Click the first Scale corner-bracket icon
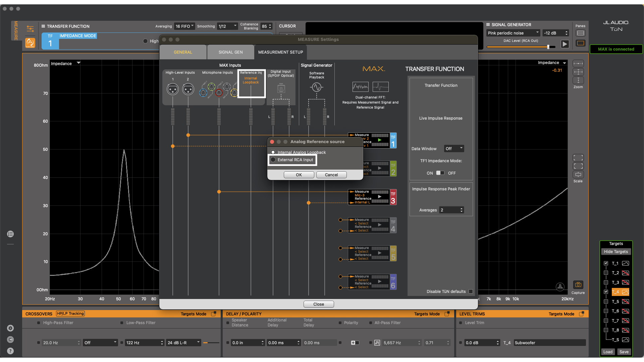644x362 pixels. [x=578, y=158]
